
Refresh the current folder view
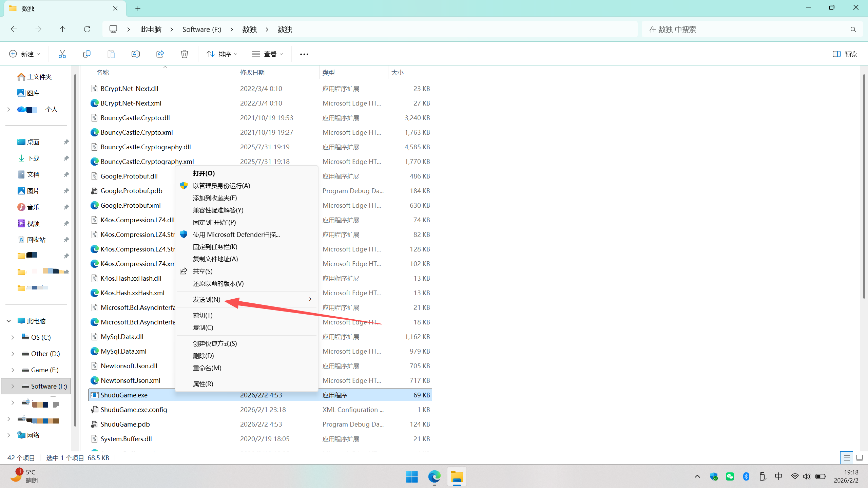pyautogui.click(x=87, y=29)
